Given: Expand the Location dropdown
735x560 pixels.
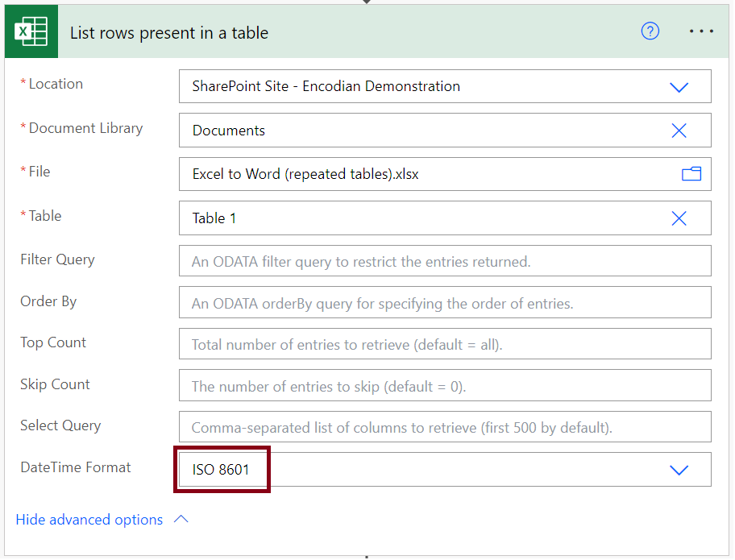Looking at the screenshot, I should coord(680,88).
